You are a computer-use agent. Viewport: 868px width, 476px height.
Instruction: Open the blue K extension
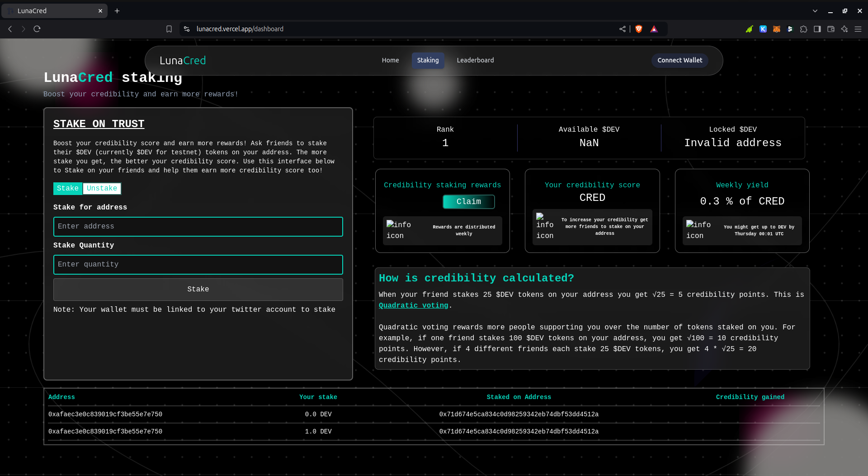tap(763, 29)
